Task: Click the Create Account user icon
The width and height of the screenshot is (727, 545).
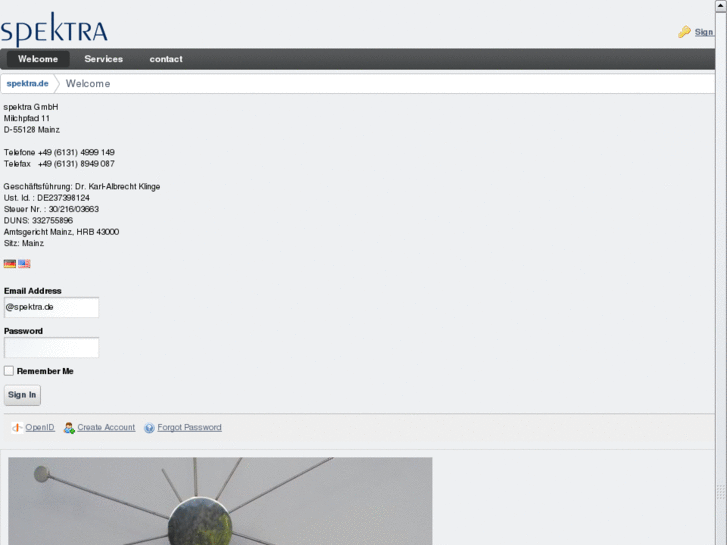Action: (x=69, y=428)
